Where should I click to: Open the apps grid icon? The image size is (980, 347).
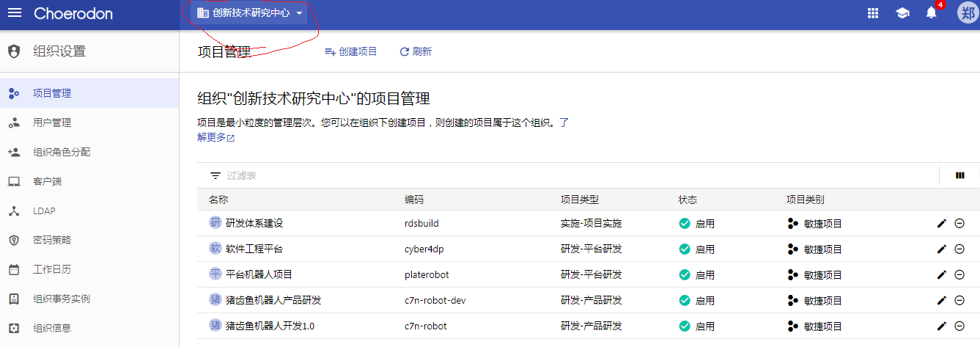coord(873,13)
